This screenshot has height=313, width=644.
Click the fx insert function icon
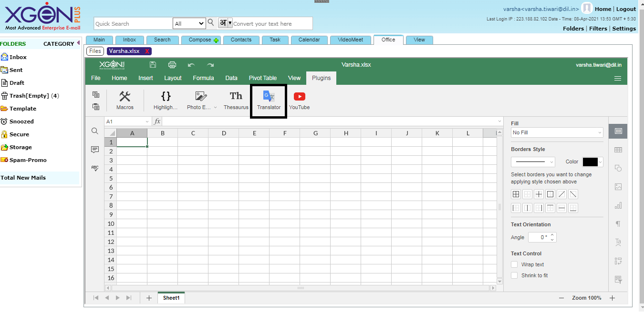point(157,121)
